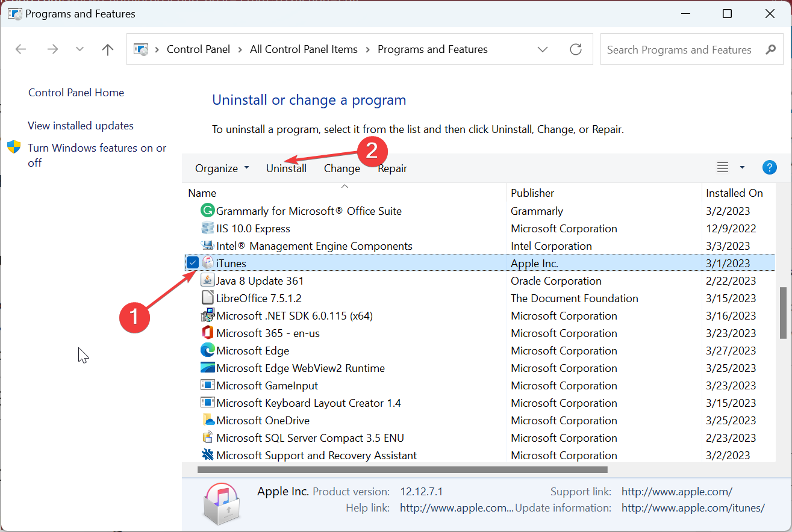Click Repair in the toolbar
The width and height of the screenshot is (792, 532).
click(393, 169)
